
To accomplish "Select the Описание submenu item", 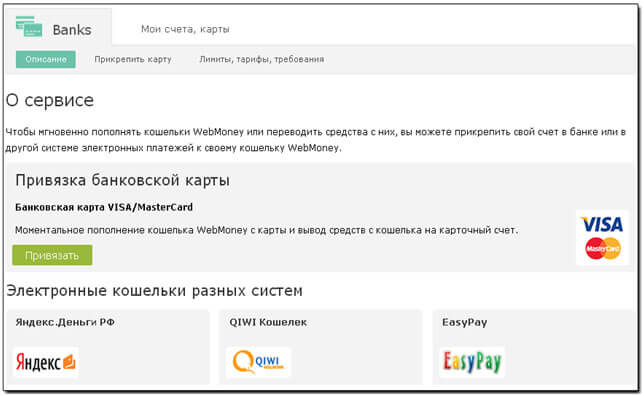I will [46, 60].
